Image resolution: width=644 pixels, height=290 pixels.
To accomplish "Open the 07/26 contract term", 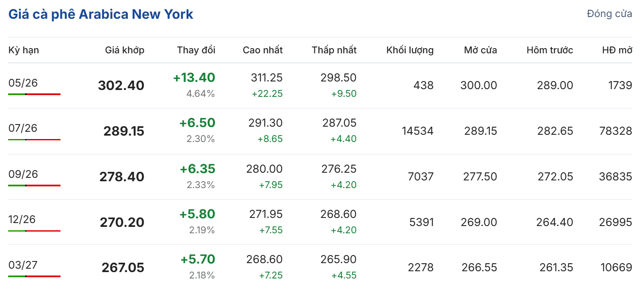I will (23, 128).
